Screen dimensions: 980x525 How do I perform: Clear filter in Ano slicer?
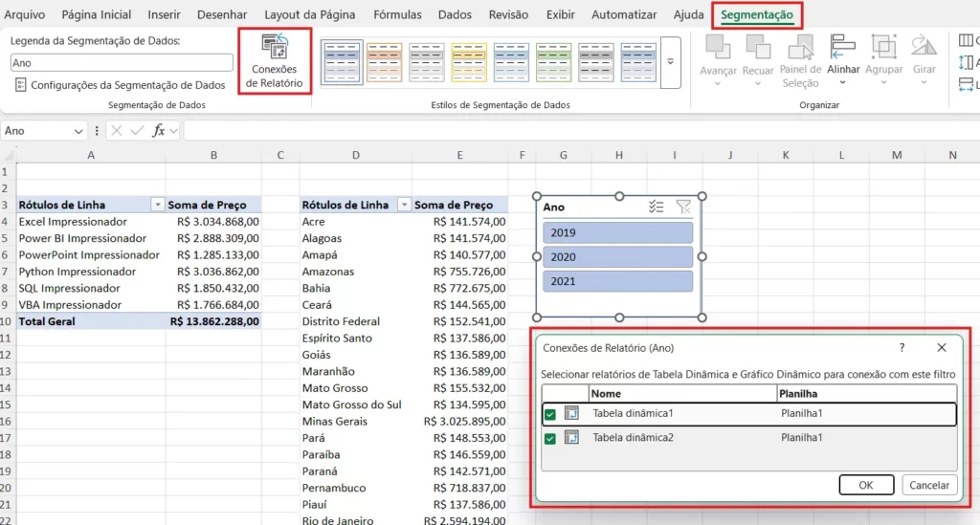pyautogui.click(x=683, y=207)
